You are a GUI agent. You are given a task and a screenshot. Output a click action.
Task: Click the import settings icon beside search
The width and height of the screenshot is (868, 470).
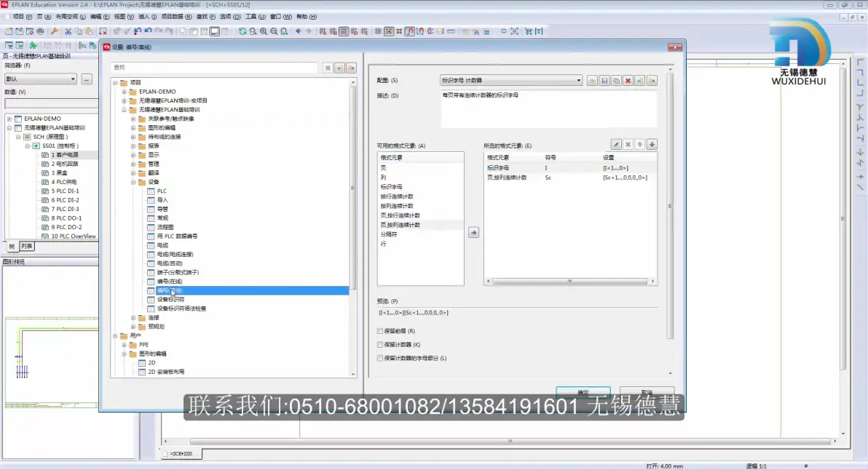click(x=339, y=68)
